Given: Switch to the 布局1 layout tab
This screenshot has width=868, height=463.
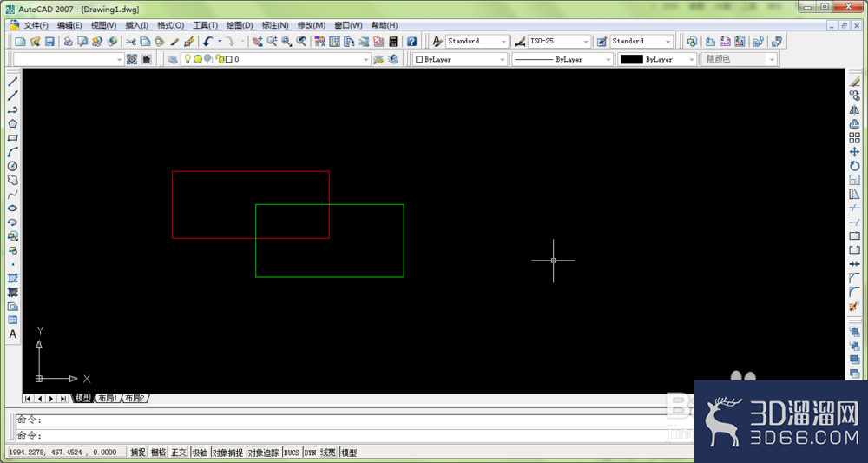Looking at the screenshot, I should pyautogui.click(x=108, y=398).
